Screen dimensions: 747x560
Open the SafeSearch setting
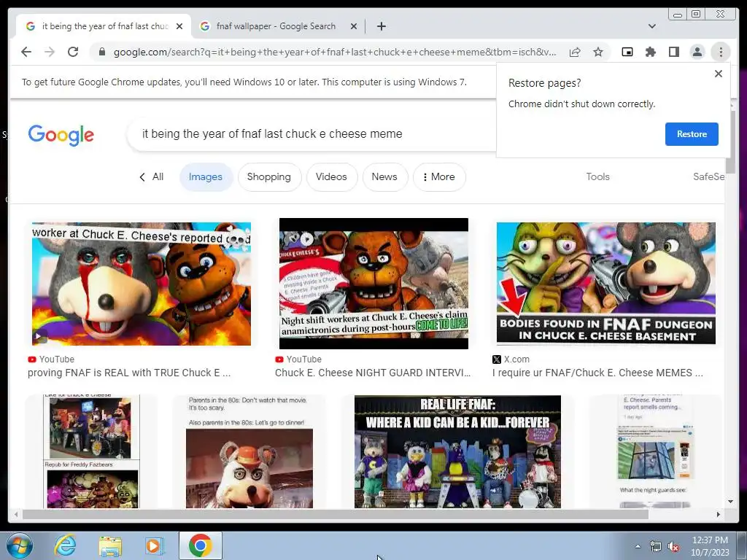point(709,176)
